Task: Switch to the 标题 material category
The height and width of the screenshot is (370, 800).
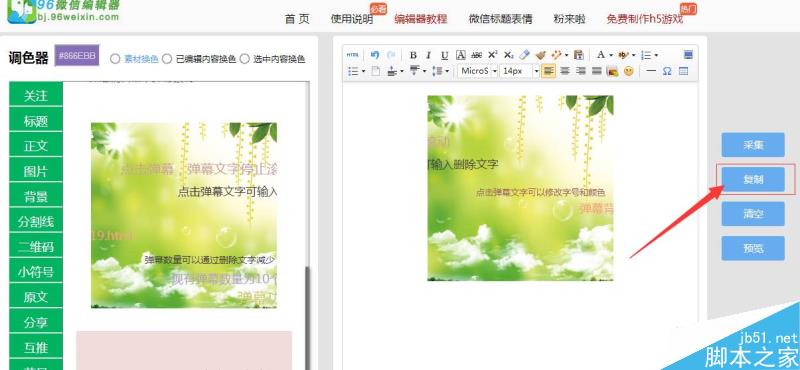Action: [36, 120]
